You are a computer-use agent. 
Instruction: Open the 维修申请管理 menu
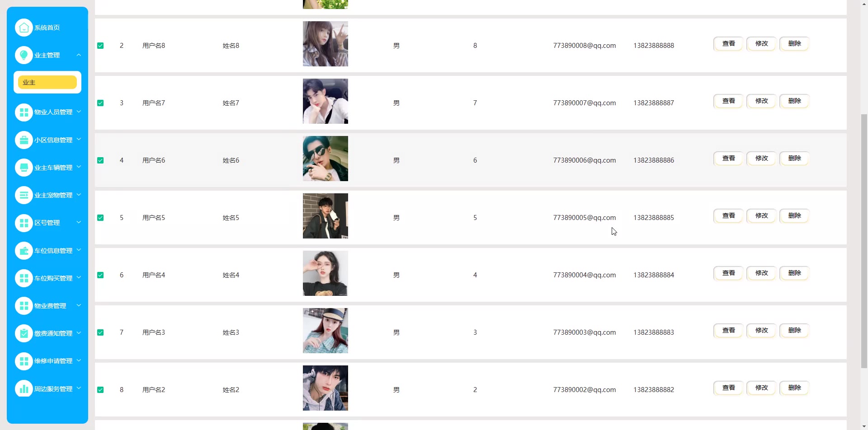53,361
